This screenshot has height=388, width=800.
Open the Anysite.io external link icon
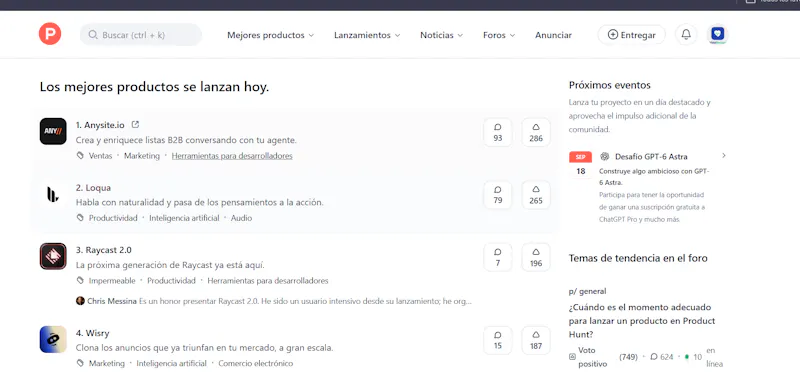point(135,124)
